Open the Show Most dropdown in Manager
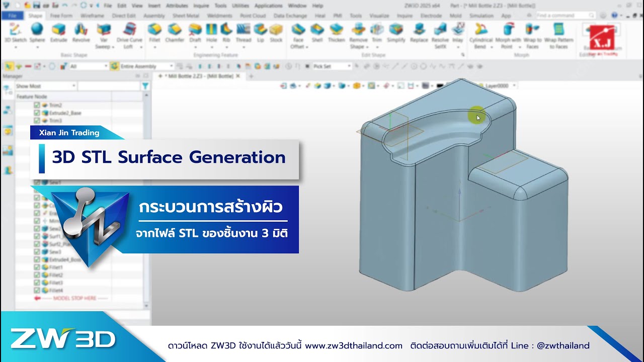 pos(45,86)
